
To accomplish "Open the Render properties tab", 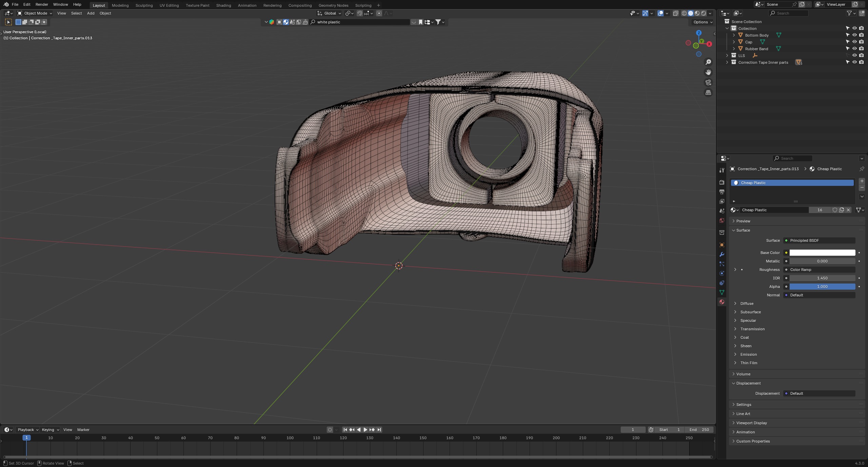I will pos(722,182).
